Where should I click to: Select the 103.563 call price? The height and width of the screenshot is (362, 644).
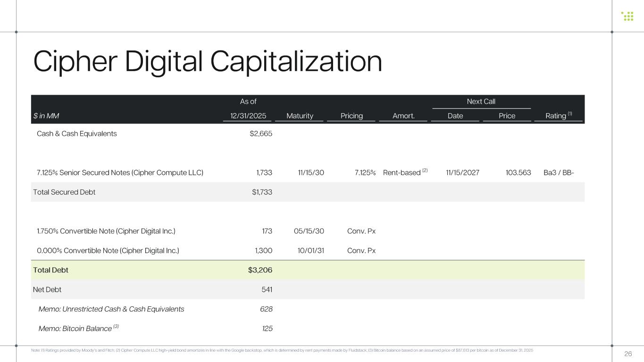click(x=518, y=173)
